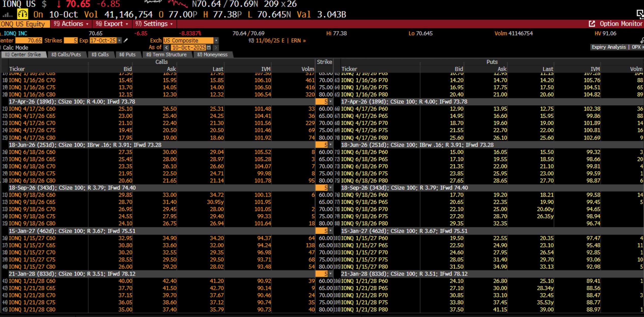Click the pop-out icon beside Option Monitor
This screenshot has width=644, height=317.
[x=592, y=24]
